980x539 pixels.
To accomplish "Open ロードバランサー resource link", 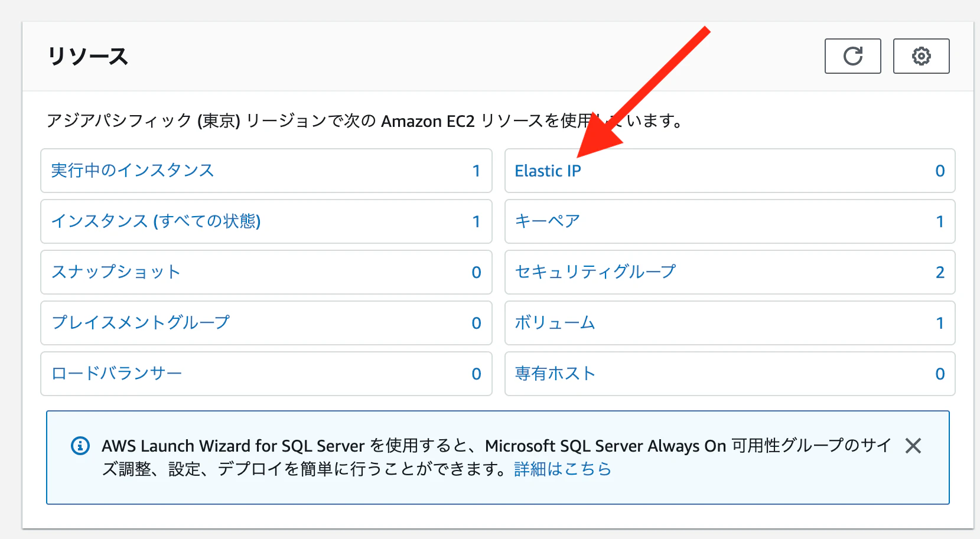I will coord(116,374).
